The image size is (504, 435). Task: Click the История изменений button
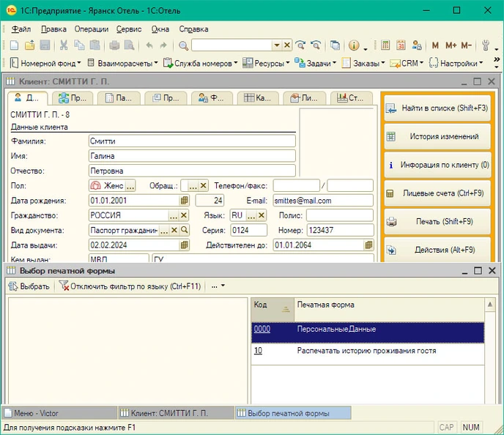click(x=437, y=136)
